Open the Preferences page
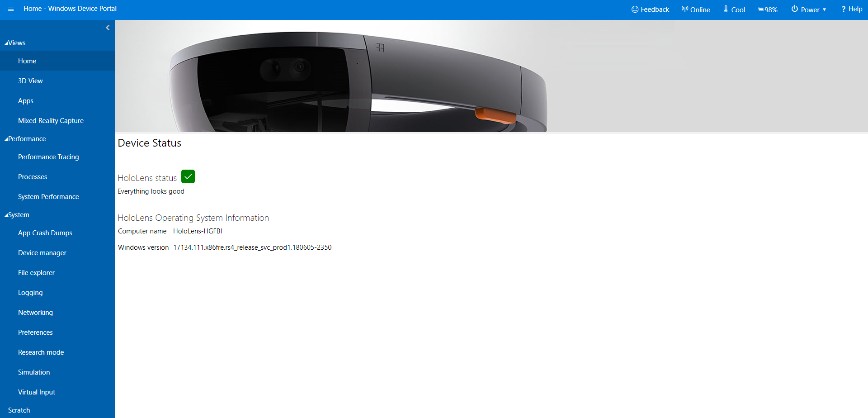This screenshot has height=418, width=868. (x=57, y=332)
